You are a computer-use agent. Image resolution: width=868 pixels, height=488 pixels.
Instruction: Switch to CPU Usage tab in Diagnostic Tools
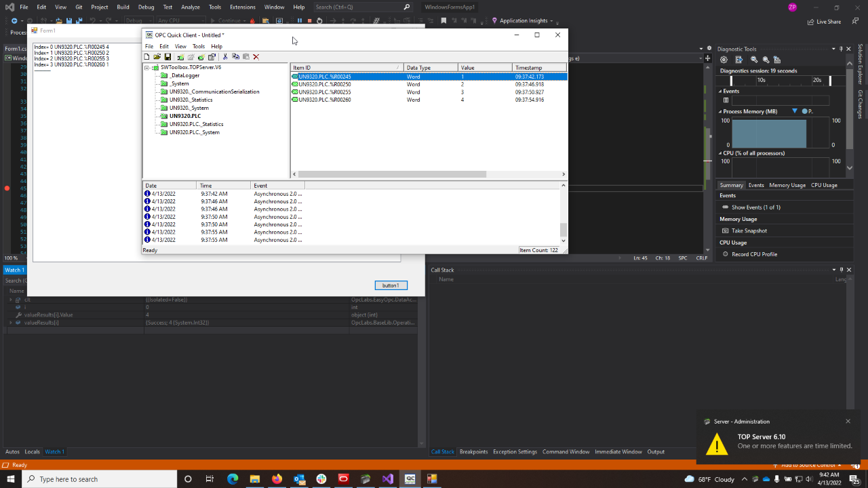click(x=824, y=185)
